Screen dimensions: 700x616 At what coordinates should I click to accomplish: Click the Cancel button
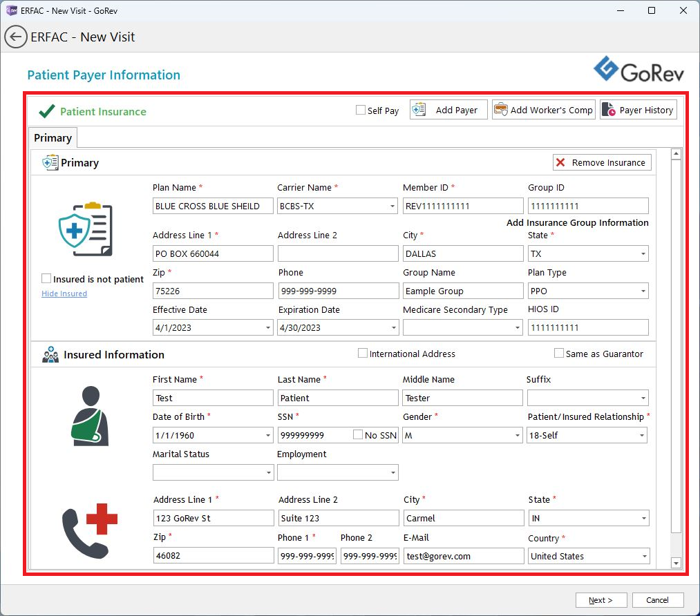658,600
